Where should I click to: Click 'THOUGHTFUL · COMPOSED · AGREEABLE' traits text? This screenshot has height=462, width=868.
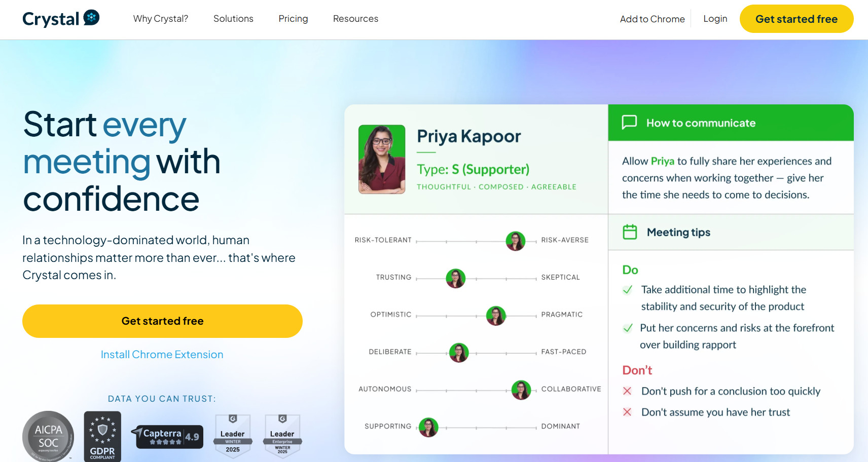click(x=496, y=187)
